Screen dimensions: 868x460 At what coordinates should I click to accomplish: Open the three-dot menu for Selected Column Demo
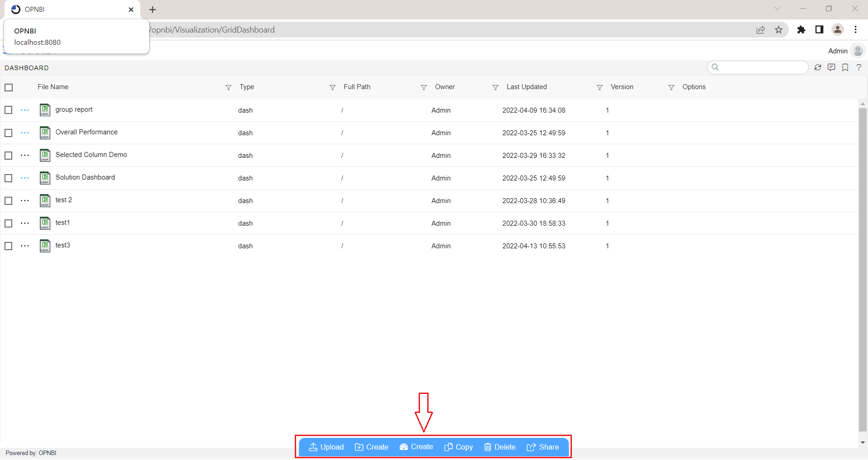25,155
